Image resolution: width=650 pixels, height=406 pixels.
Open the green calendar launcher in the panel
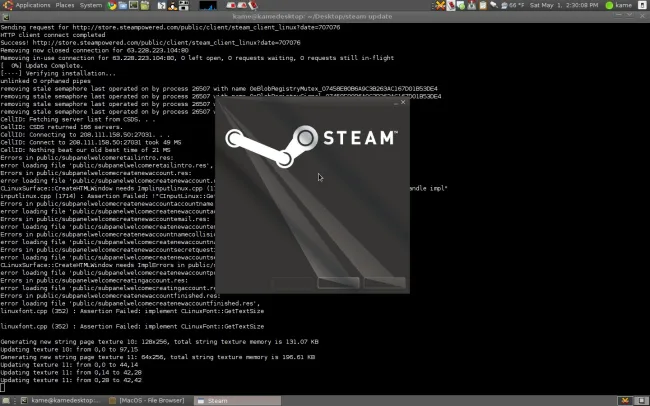click(145, 5)
